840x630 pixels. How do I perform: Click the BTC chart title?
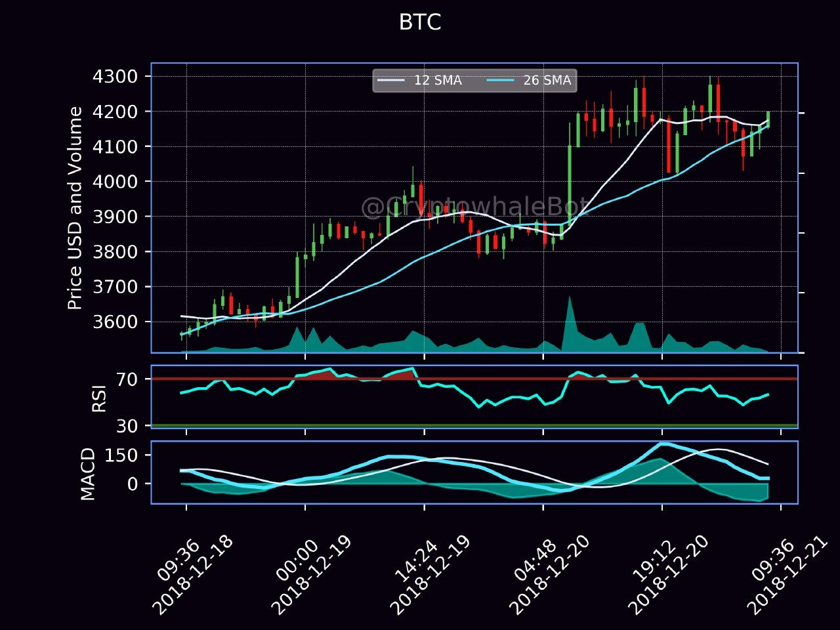tap(420, 22)
